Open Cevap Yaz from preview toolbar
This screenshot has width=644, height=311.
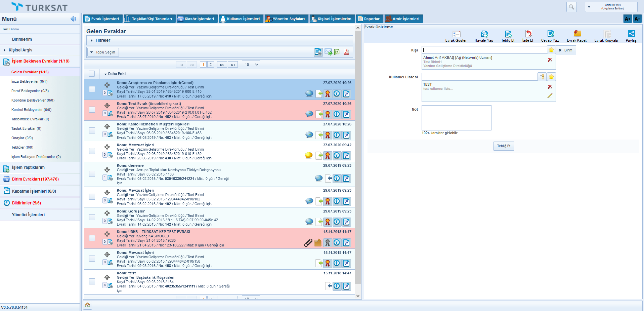coord(550,34)
